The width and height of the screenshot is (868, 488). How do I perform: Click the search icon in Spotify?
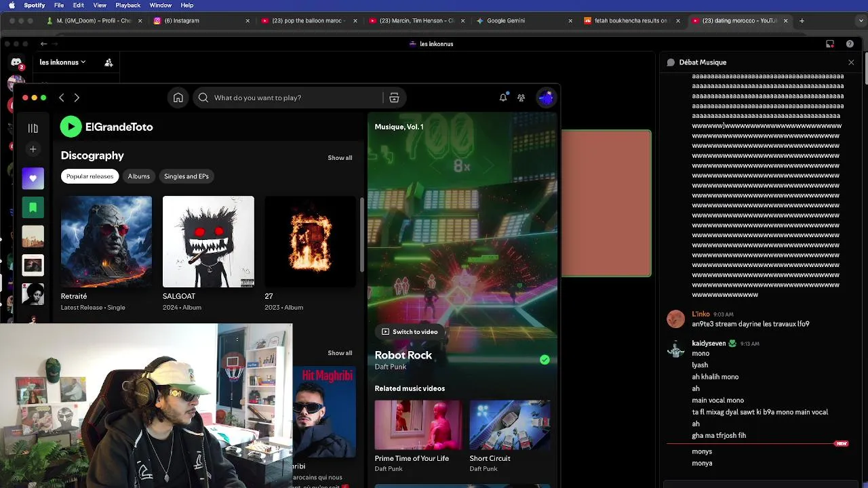click(x=203, y=98)
